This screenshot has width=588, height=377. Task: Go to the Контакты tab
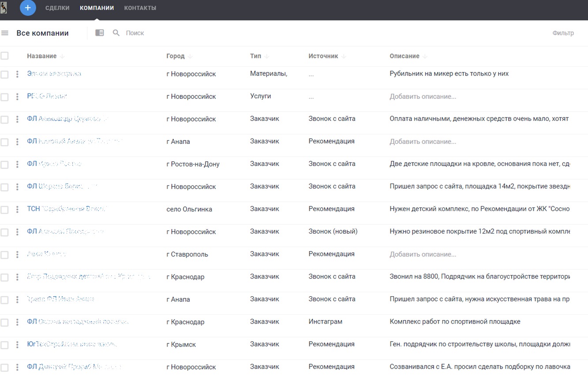point(140,8)
